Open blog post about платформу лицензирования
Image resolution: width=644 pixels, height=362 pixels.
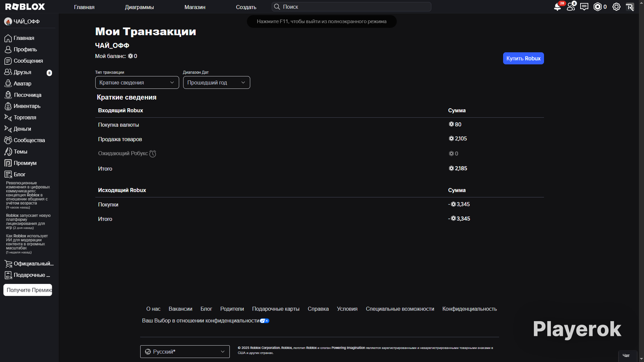[x=28, y=222]
